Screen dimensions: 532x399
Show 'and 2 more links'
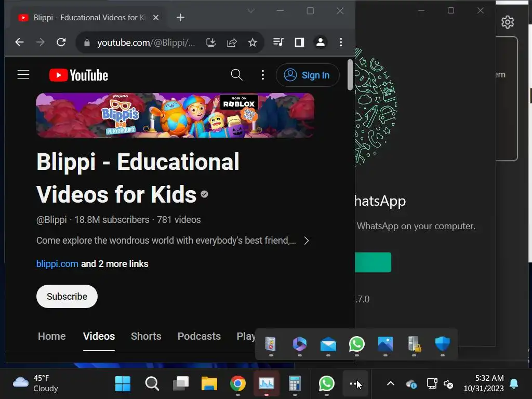click(x=115, y=263)
